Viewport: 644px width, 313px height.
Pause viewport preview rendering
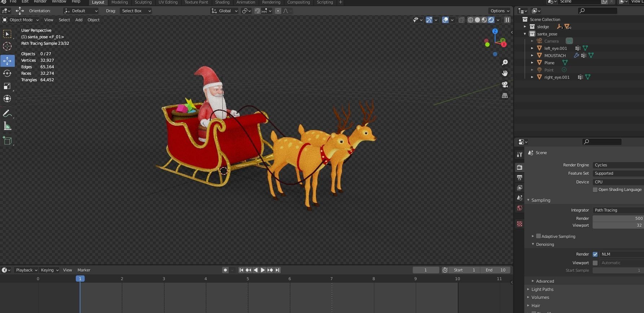507,20
